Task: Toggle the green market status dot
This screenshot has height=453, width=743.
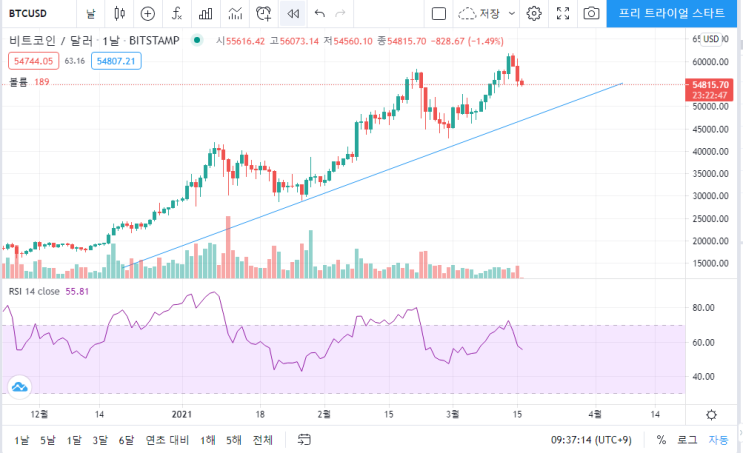Action: point(197,41)
